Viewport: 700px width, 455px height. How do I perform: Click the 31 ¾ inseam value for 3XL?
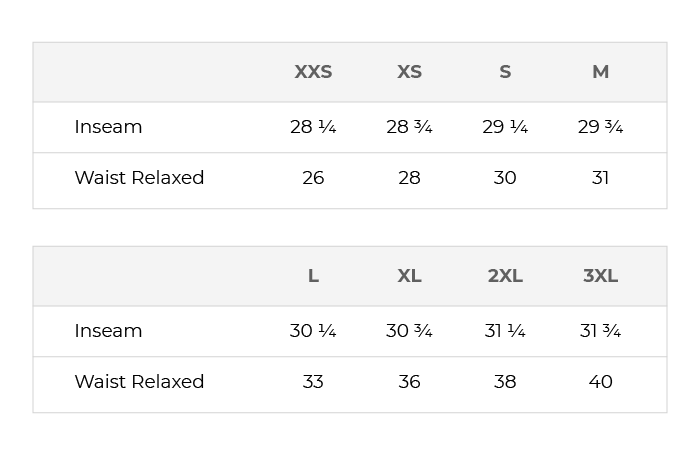(x=600, y=331)
